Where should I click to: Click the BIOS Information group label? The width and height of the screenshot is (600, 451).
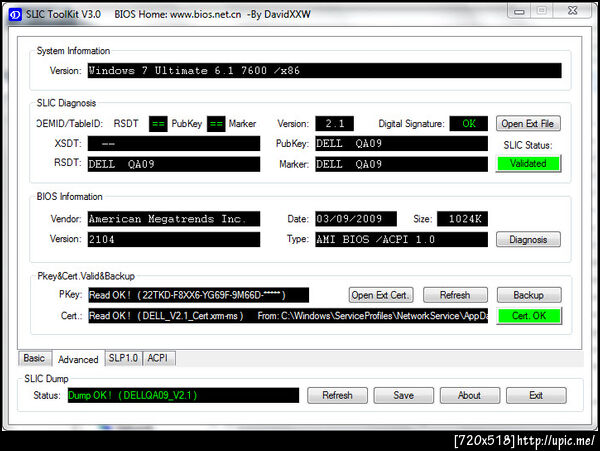coord(70,197)
